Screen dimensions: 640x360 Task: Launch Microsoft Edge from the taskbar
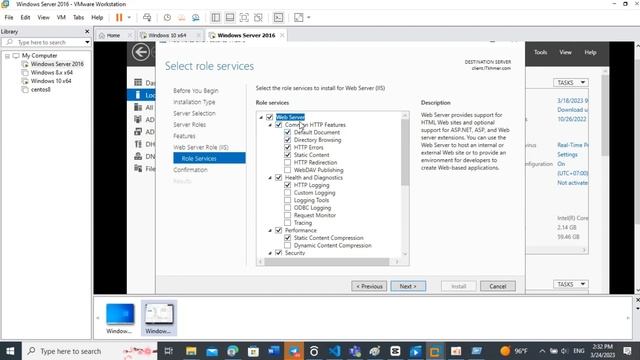(x=233, y=351)
